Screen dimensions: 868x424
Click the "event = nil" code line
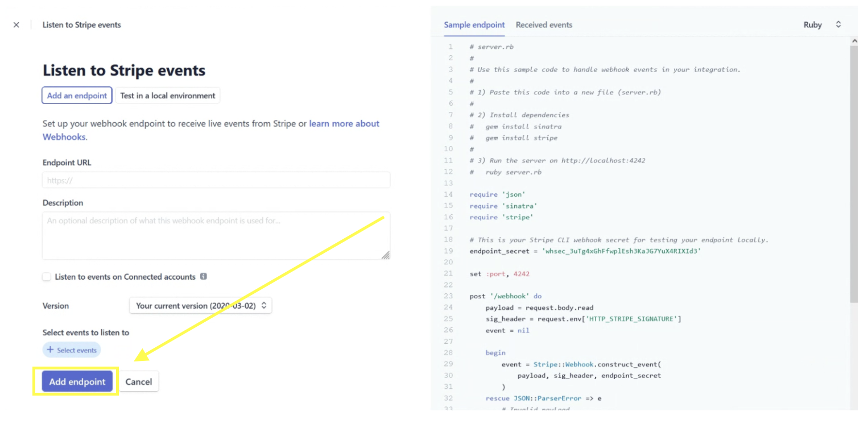coord(507,330)
